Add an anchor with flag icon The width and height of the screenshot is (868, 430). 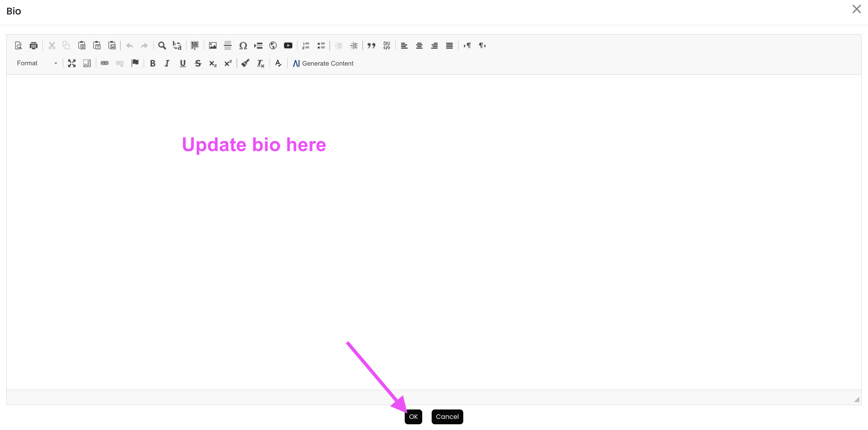(x=135, y=63)
